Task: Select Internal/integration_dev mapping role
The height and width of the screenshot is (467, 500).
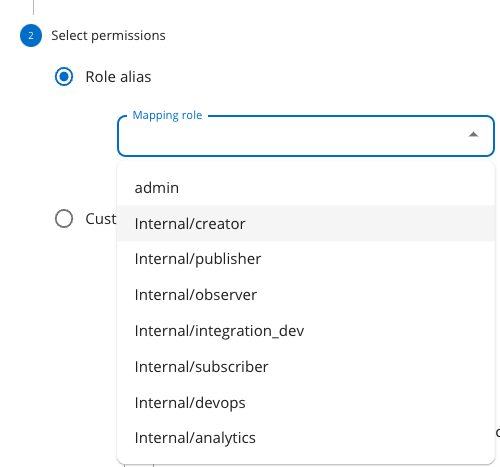Action: click(x=306, y=331)
